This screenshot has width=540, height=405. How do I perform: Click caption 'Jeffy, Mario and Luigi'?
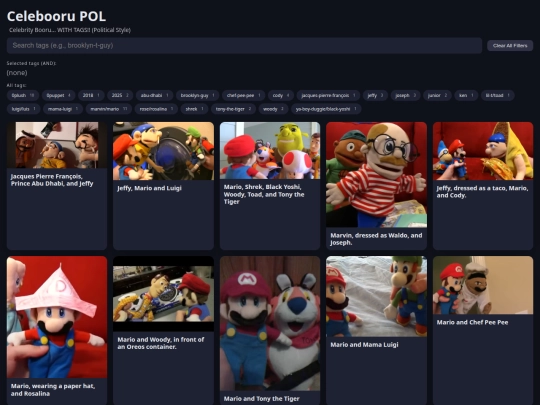(149, 188)
